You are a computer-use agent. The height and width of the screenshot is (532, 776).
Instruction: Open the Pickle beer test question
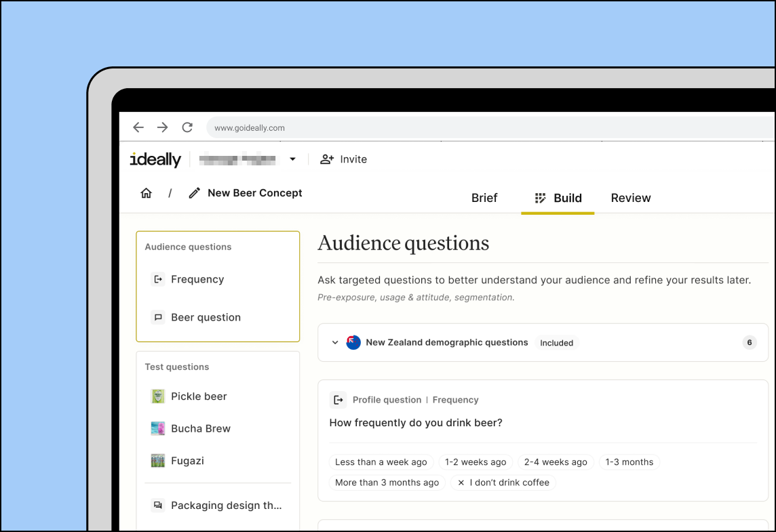coord(199,396)
